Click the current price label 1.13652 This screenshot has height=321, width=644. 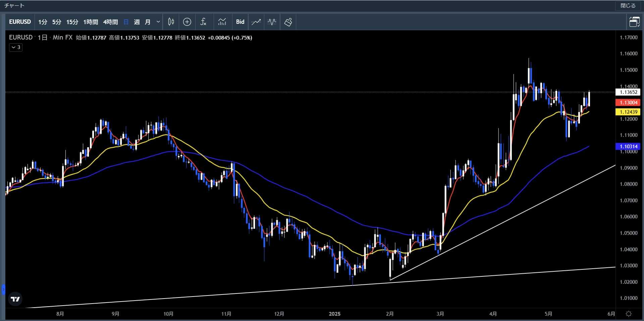(628, 92)
